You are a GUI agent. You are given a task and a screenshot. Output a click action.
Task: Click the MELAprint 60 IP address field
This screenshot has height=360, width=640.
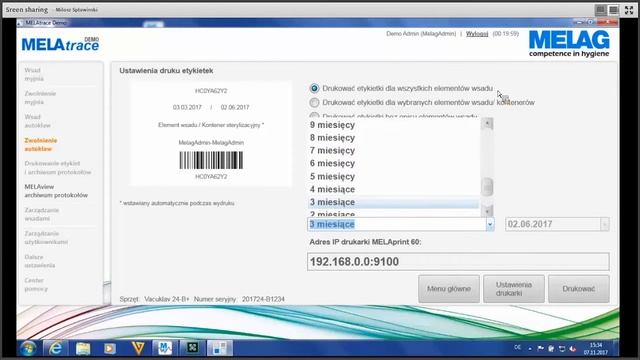click(x=458, y=262)
